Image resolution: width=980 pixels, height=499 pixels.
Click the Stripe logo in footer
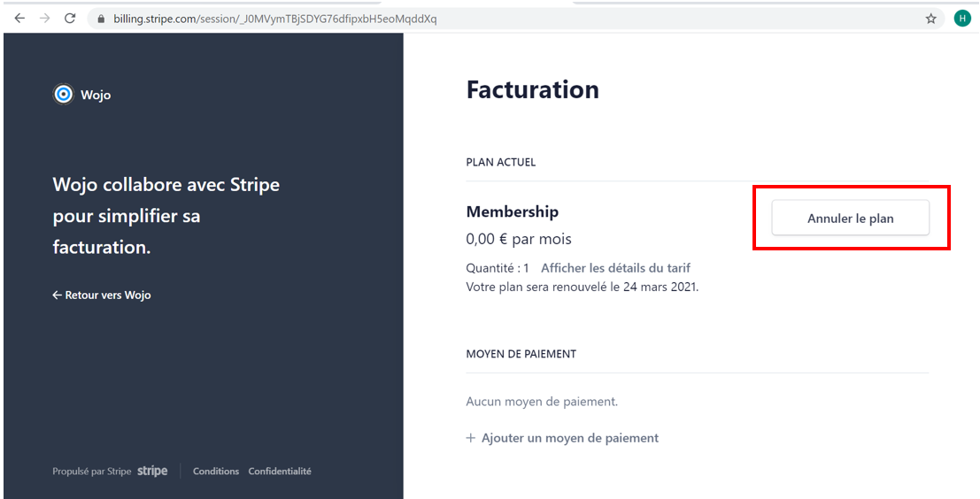pyautogui.click(x=152, y=471)
